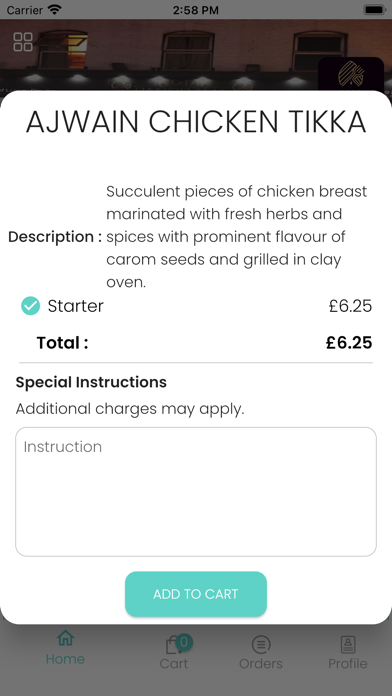Click the Wi-Fi status icon
Screen dimensions: 392x696
[55, 9]
